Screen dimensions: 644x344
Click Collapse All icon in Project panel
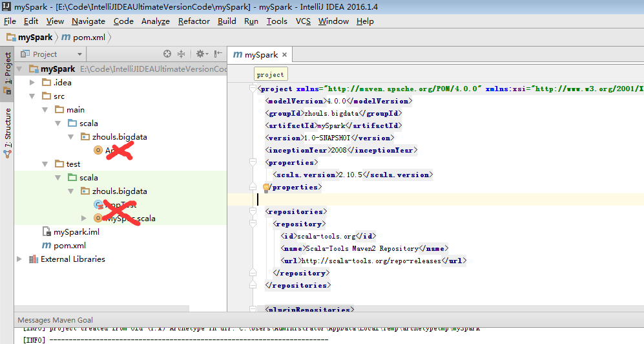click(181, 54)
